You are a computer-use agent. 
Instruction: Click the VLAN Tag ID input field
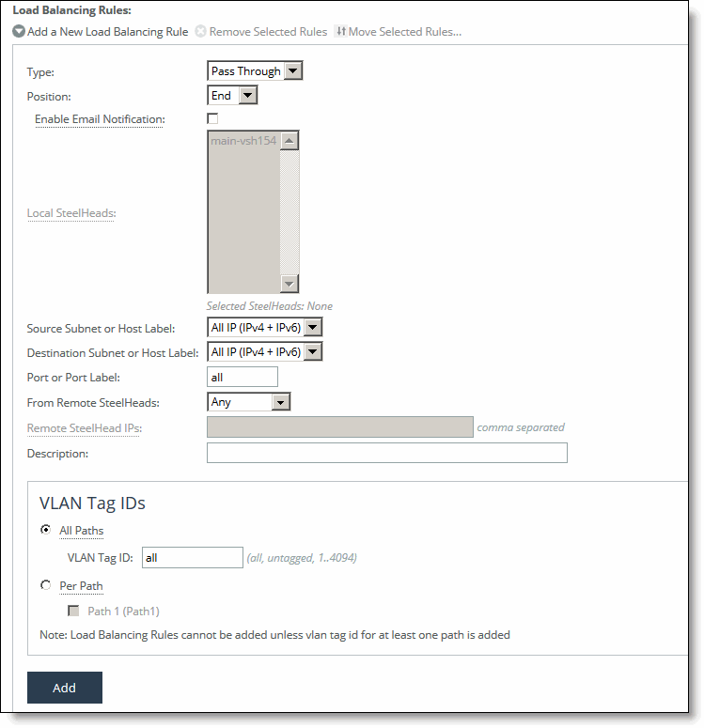click(193, 558)
